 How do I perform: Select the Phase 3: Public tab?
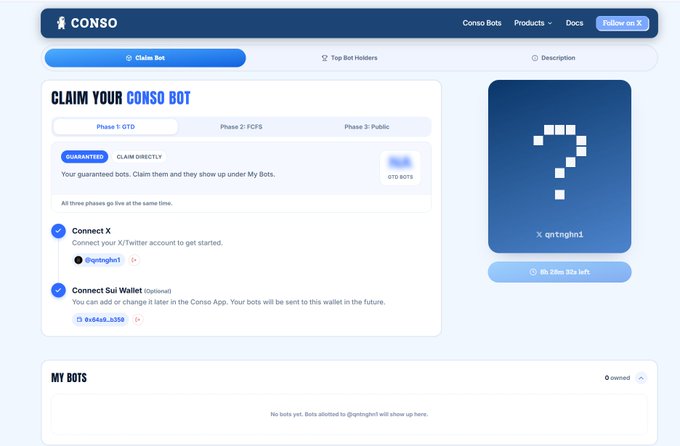pyautogui.click(x=366, y=127)
